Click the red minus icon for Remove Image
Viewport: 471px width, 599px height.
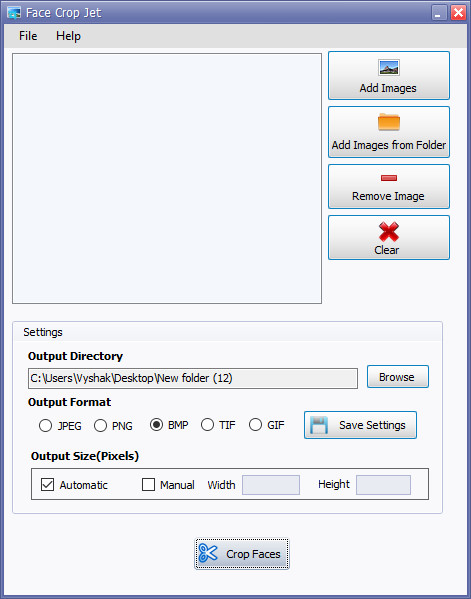[389, 178]
